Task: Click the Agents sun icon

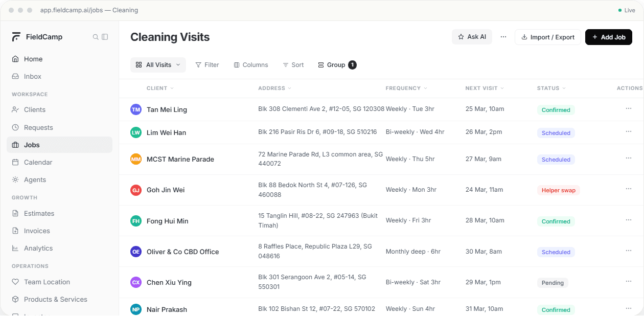Action: point(15,179)
